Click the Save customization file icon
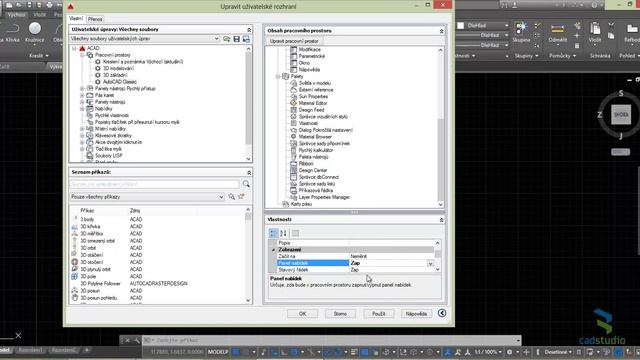The width and height of the screenshot is (640, 360). click(x=236, y=39)
